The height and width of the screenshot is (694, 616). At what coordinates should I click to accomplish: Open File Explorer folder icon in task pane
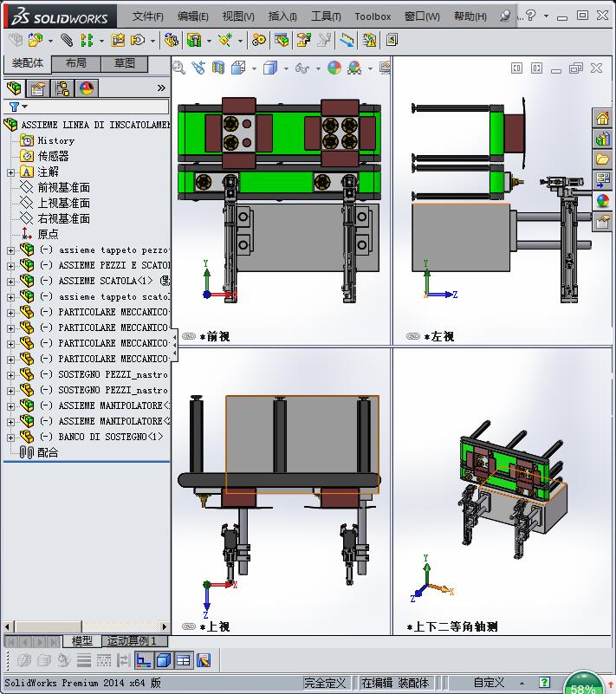[602, 159]
